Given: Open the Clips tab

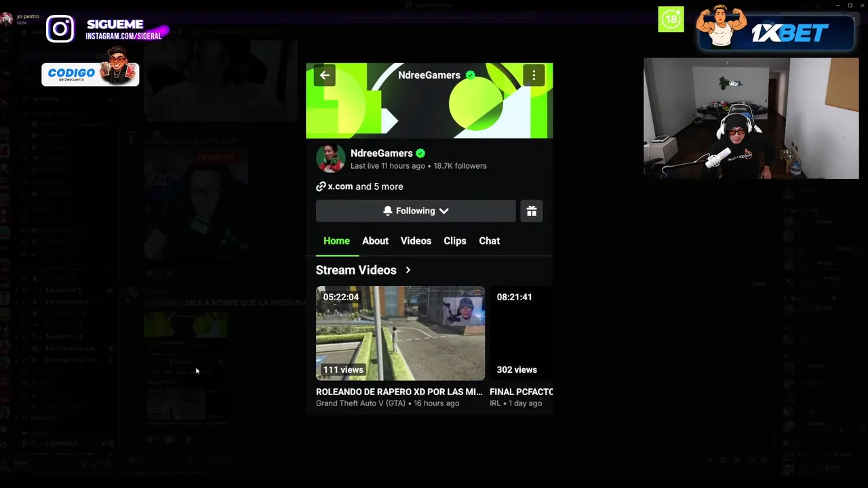Looking at the screenshot, I should (x=455, y=241).
